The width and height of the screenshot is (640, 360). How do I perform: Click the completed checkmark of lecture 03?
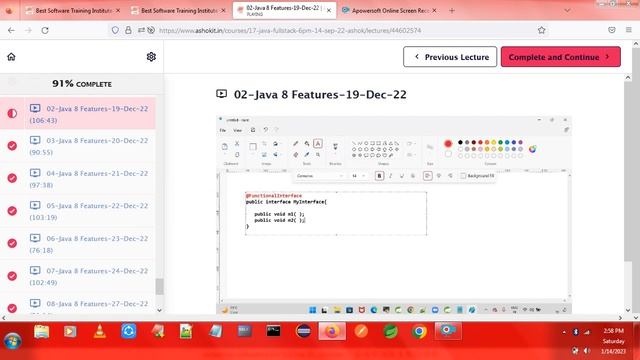(x=12, y=146)
